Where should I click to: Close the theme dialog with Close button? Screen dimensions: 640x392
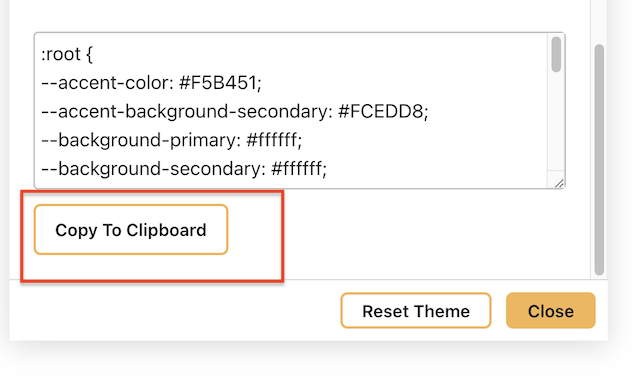tap(551, 311)
